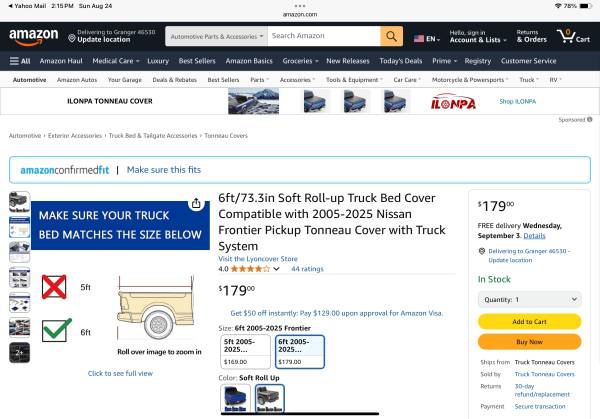This screenshot has width=600, height=419.
Task: Click the orange search magnifier button
Action: [392, 36]
